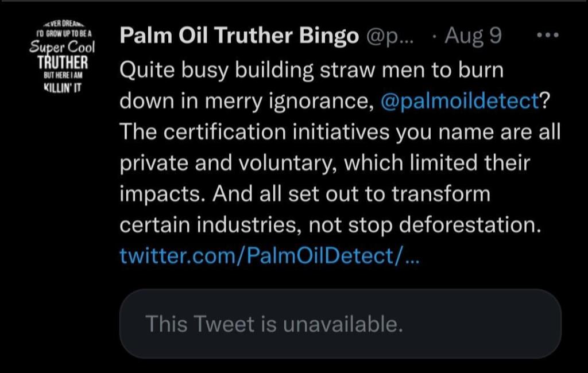Screen dimensions: 588x373
Task: Open the Palm Oil Truther Bingo avatar
Action: (x=61, y=59)
